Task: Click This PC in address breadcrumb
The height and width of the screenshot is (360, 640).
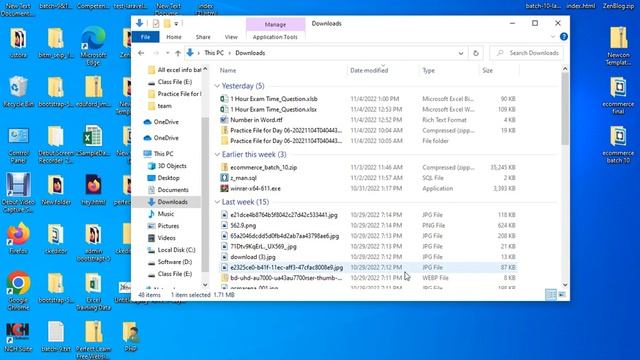Action: [x=214, y=53]
